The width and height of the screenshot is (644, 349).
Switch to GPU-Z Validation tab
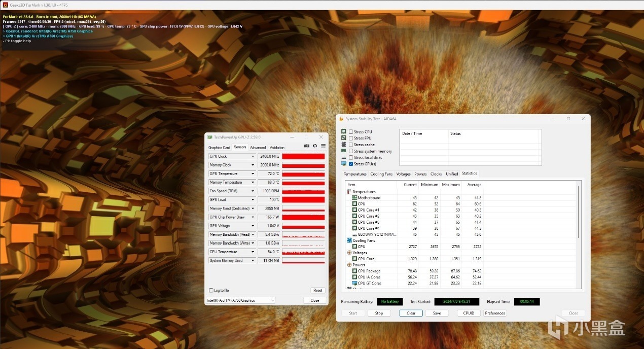(277, 148)
